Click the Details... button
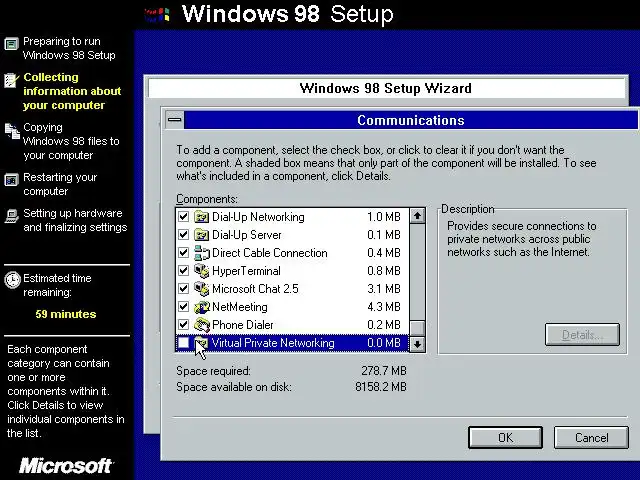The height and width of the screenshot is (480, 640). [582, 335]
